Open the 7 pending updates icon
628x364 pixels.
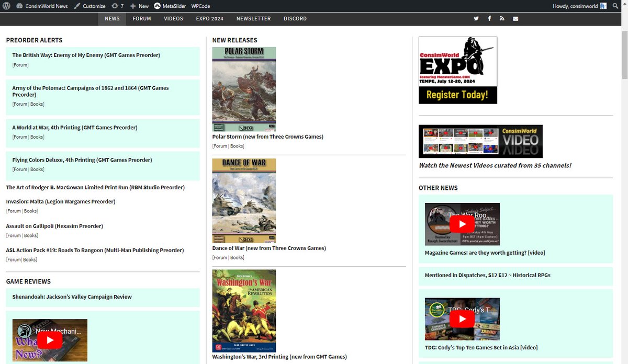tap(118, 6)
